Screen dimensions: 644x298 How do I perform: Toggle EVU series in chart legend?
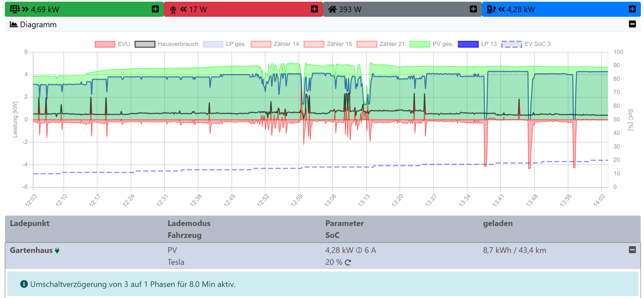tap(112, 44)
